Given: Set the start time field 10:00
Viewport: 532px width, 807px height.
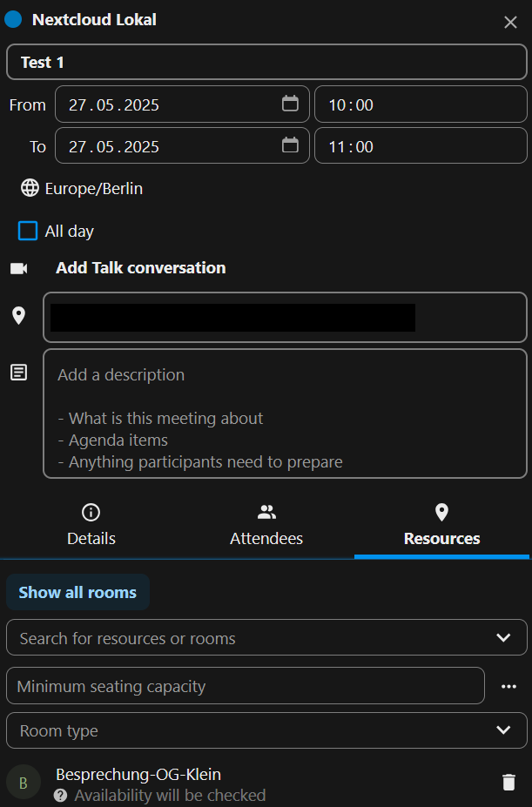Looking at the screenshot, I should pos(421,104).
